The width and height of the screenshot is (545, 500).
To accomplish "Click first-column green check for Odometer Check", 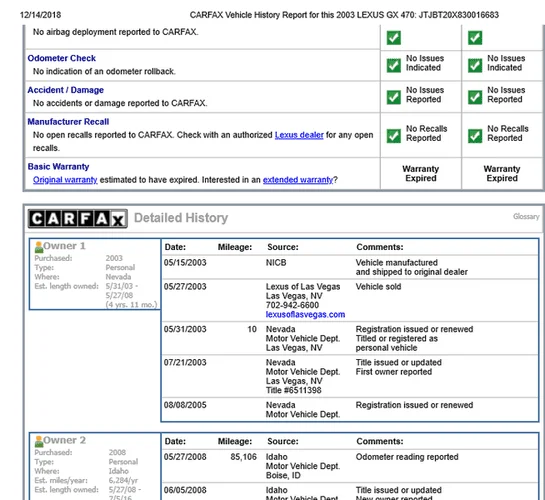I will [393, 65].
